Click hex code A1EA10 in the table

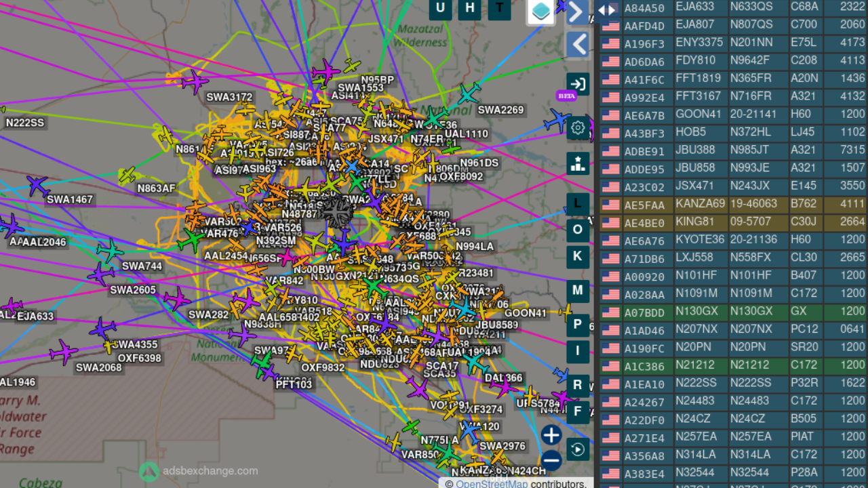pos(644,384)
